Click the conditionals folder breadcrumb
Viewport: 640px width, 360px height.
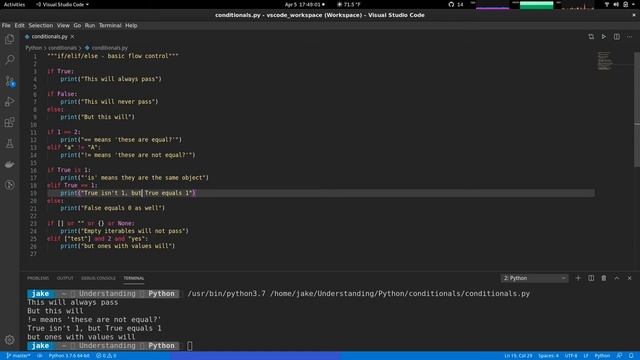(62, 48)
